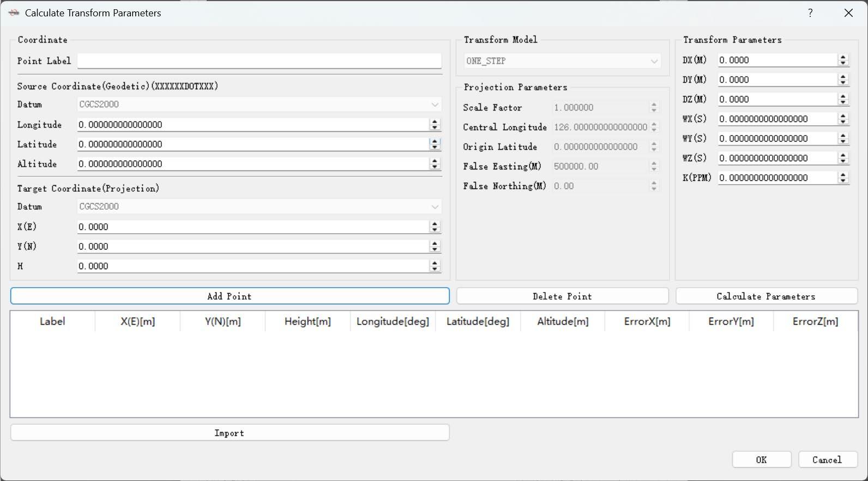Click the Import button
This screenshot has width=868, height=481.
(230, 433)
